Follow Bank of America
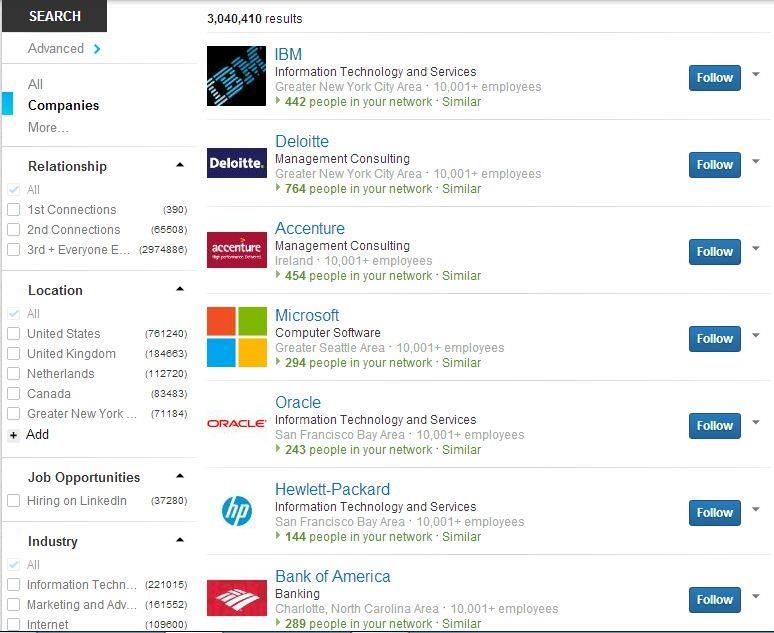The height and width of the screenshot is (633, 774). tap(714, 599)
